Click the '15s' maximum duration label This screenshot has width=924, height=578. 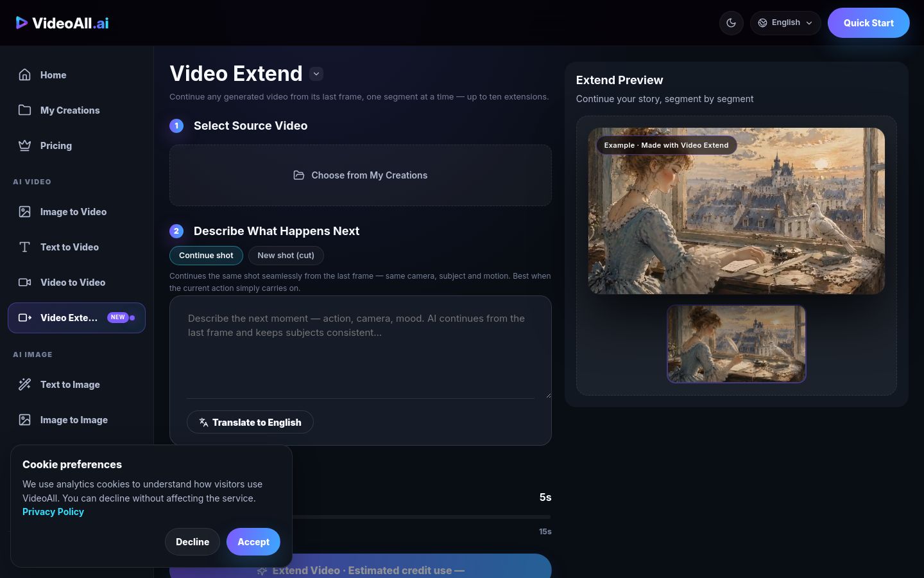(x=545, y=532)
